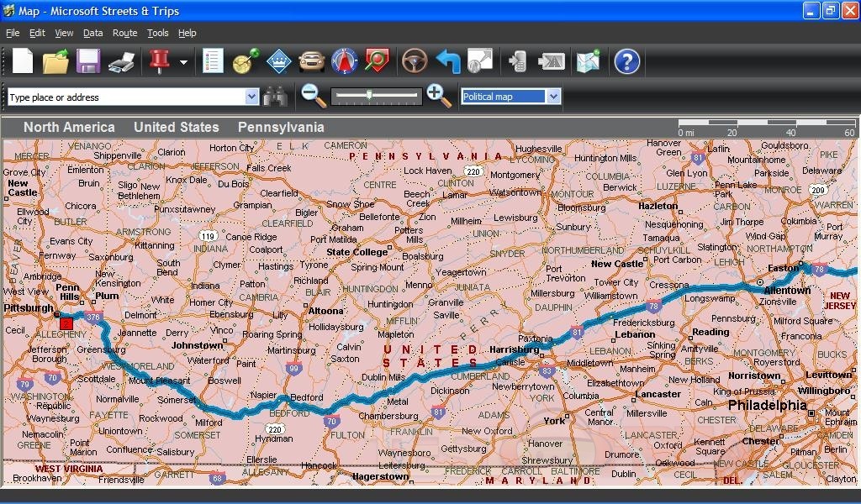Click the Open folder icon

click(x=55, y=61)
